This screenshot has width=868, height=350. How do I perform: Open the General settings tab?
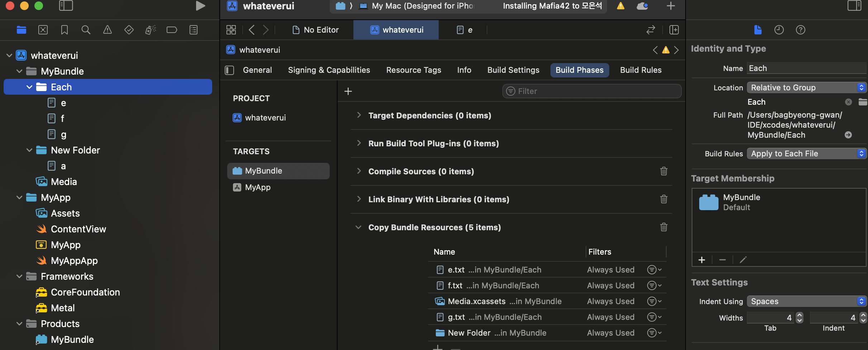257,70
